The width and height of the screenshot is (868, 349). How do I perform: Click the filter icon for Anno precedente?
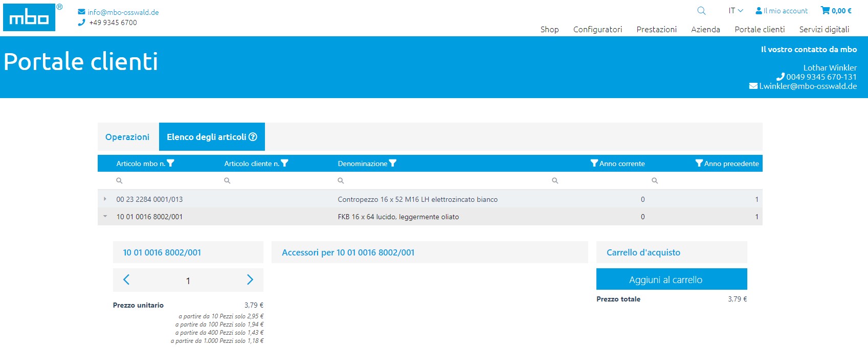pos(699,164)
